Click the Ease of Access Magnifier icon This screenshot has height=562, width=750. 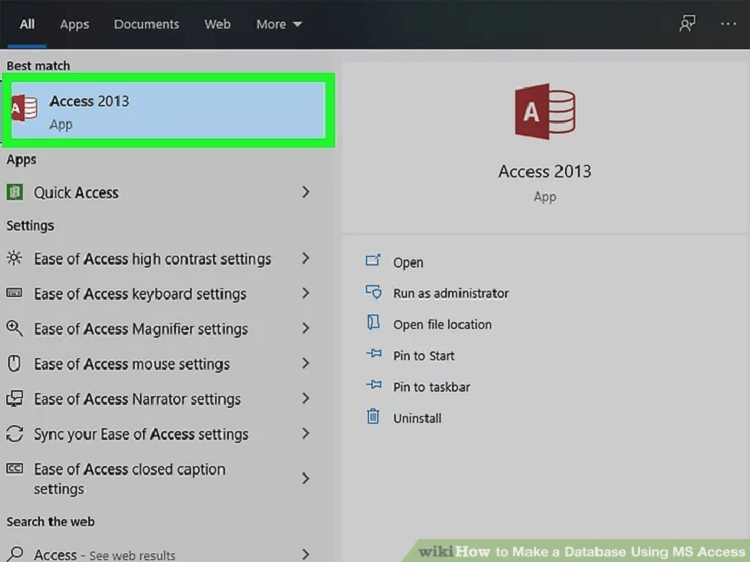[x=15, y=329]
